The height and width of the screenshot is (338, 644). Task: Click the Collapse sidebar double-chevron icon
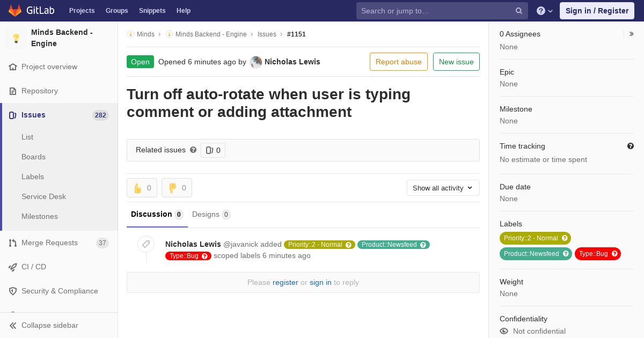(x=13, y=326)
